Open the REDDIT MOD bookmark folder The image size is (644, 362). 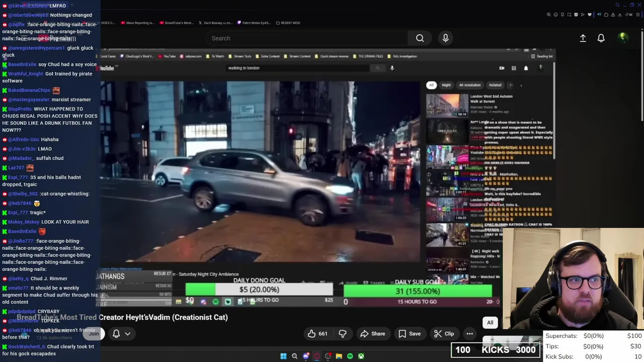(288, 23)
